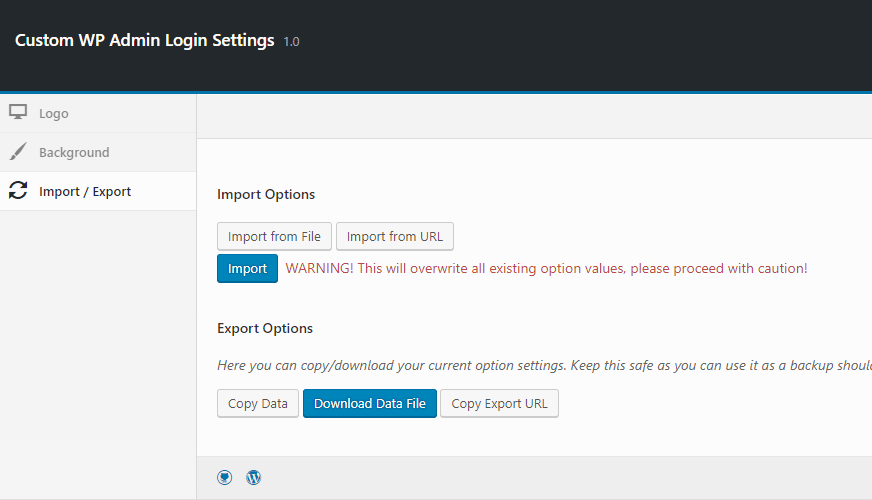The height and width of the screenshot is (500, 872).
Task: Switch to the Background tab
Action: [98, 152]
